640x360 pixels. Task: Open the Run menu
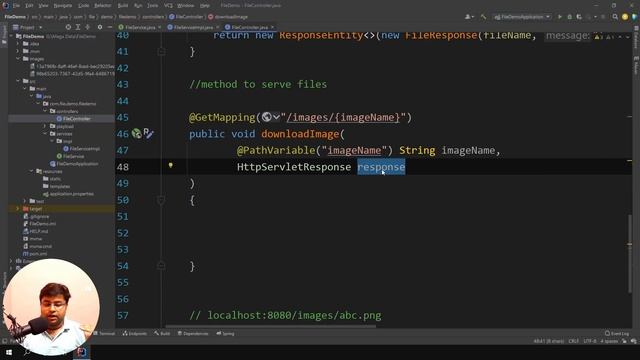tap(138, 6)
